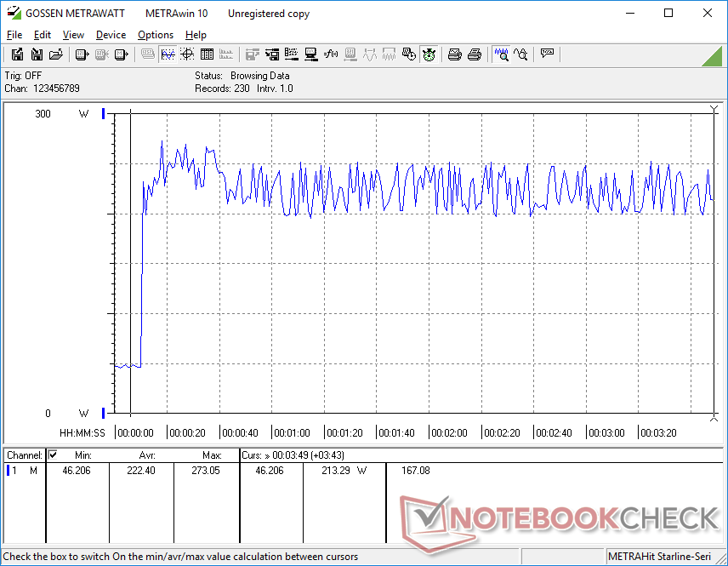Select the 300 W upper scale handle
The width and height of the screenshot is (728, 566).
point(104,113)
